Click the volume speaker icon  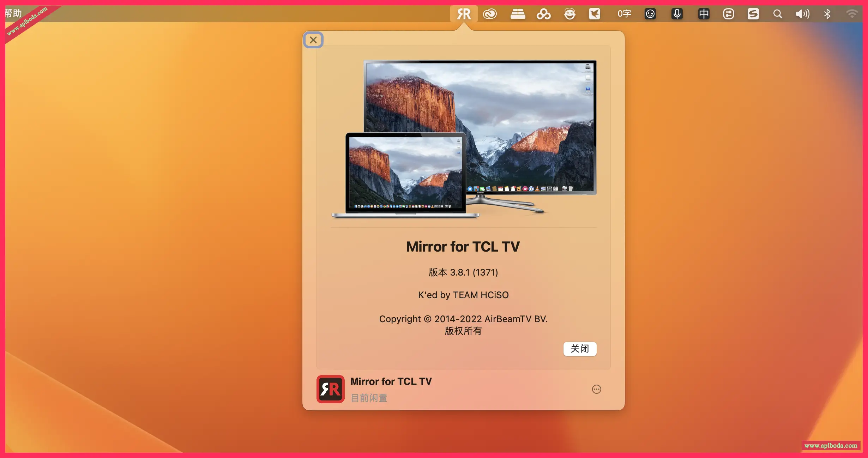point(802,14)
